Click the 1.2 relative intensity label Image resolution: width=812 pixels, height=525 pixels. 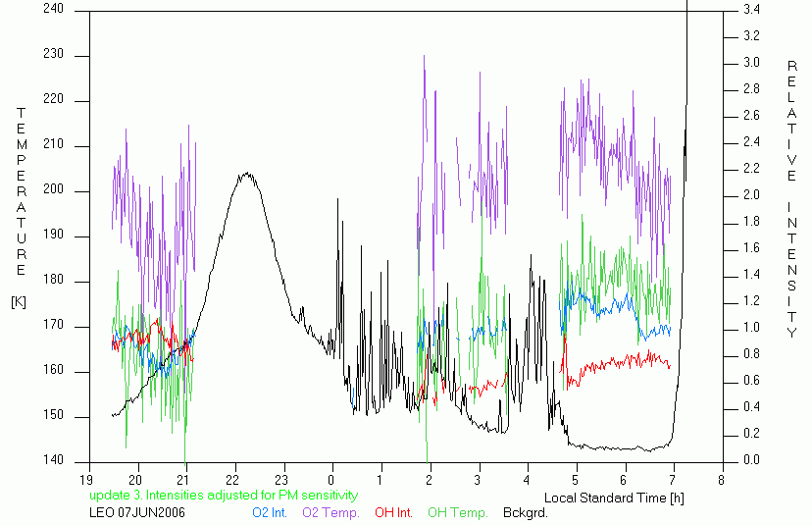pos(751,300)
